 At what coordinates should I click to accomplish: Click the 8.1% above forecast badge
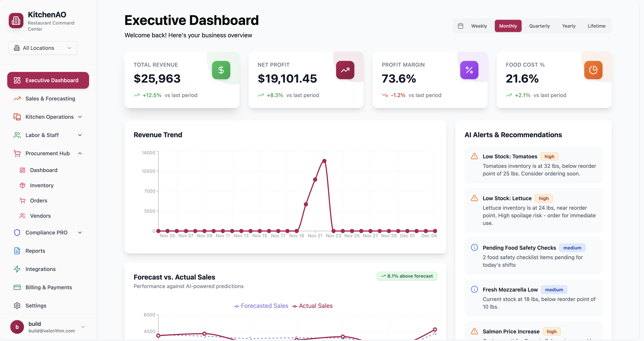(x=407, y=276)
